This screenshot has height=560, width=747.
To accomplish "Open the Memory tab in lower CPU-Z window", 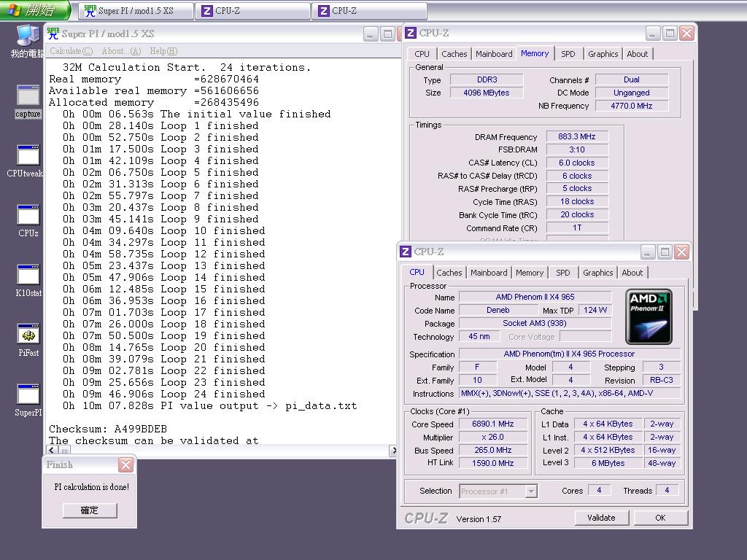I will pos(530,273).
